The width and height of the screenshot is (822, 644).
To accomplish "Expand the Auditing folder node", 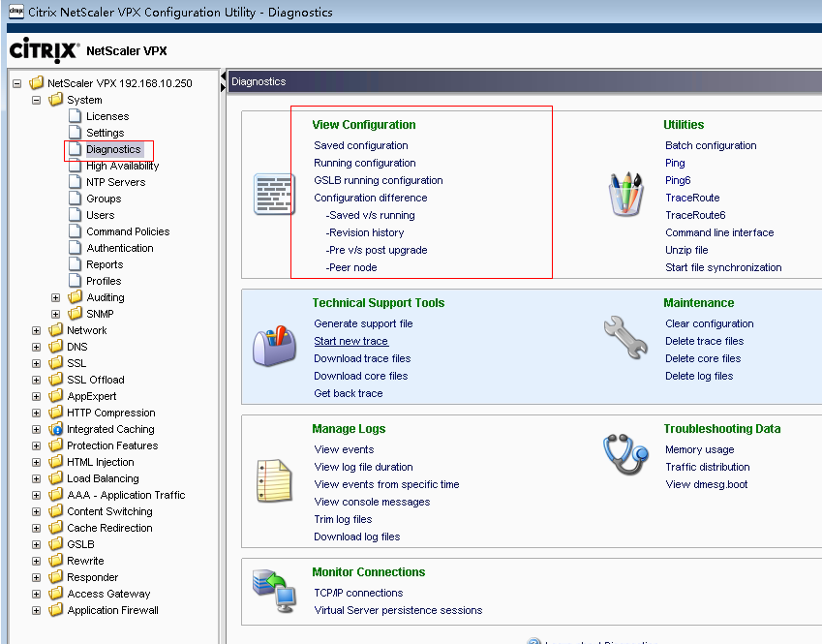I will click(x=56, y=297).
